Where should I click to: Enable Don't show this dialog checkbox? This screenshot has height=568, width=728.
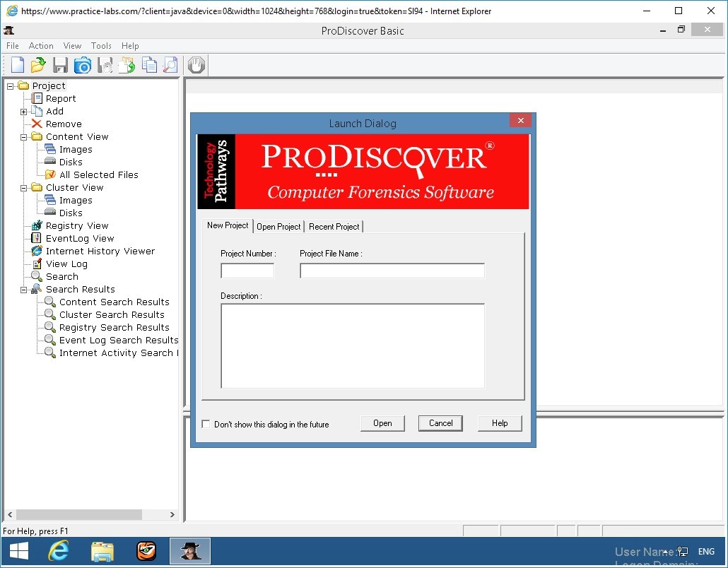point(206,424)
